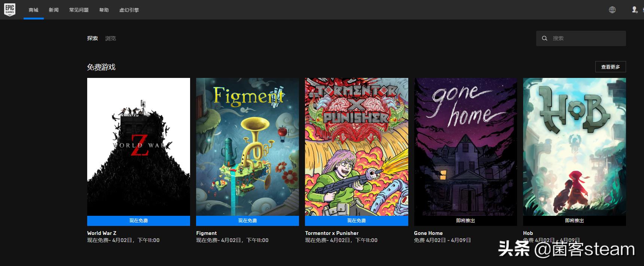Viewport: 644px width, 266px height.
Task: Open the Hob game cover
Action: 574,146
